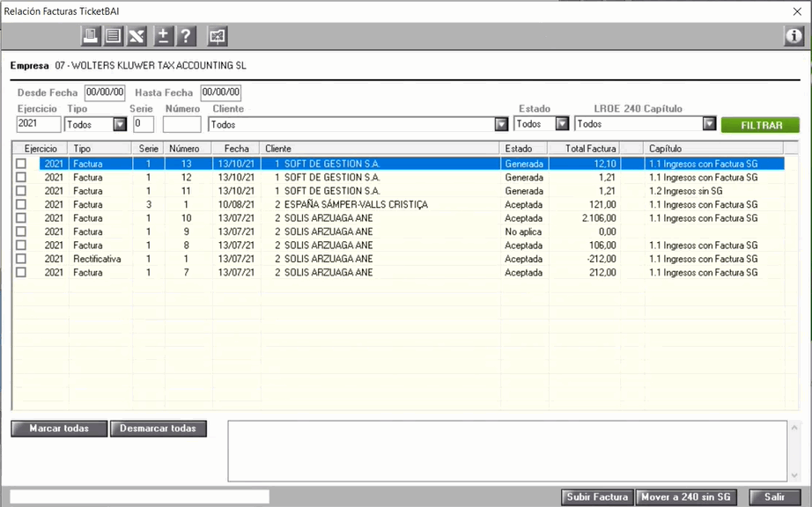The width and height of the screenshot is (812, 507).
Task: Open the Cliente filter dropdown
Action: tap(501, 124)
